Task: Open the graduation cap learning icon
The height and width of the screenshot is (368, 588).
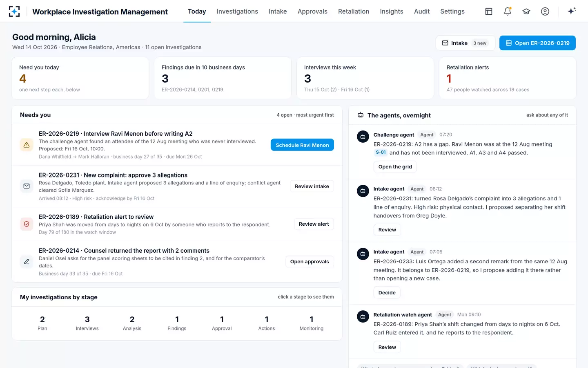Action: [x=526, y=11]
